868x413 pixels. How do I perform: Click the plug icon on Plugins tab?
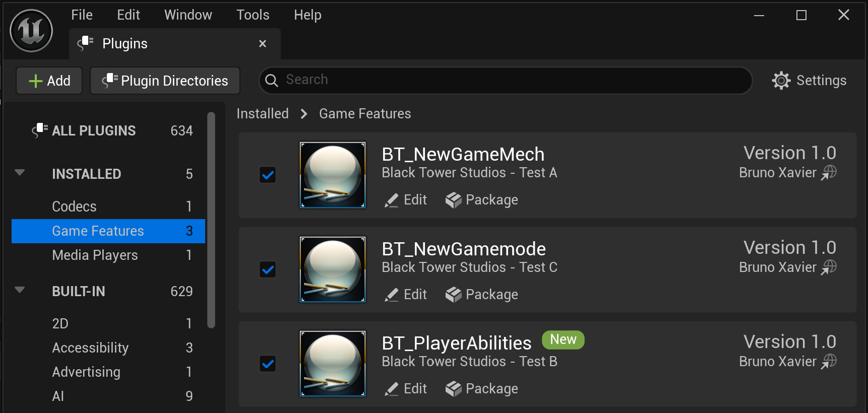pos(86,43)
